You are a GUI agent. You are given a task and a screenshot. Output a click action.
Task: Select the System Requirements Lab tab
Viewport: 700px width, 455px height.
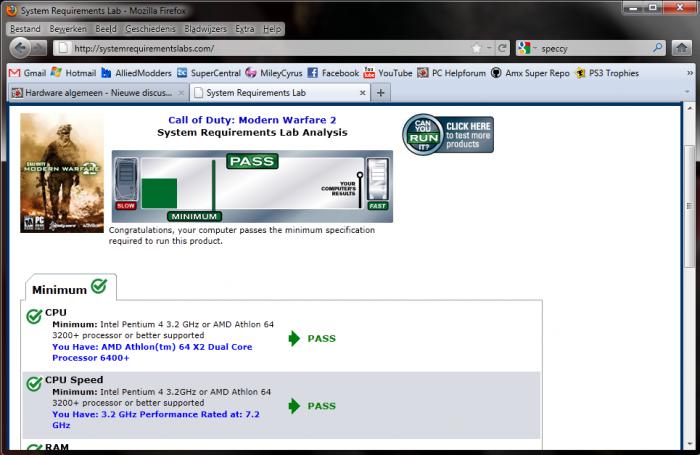pos(280,92)
